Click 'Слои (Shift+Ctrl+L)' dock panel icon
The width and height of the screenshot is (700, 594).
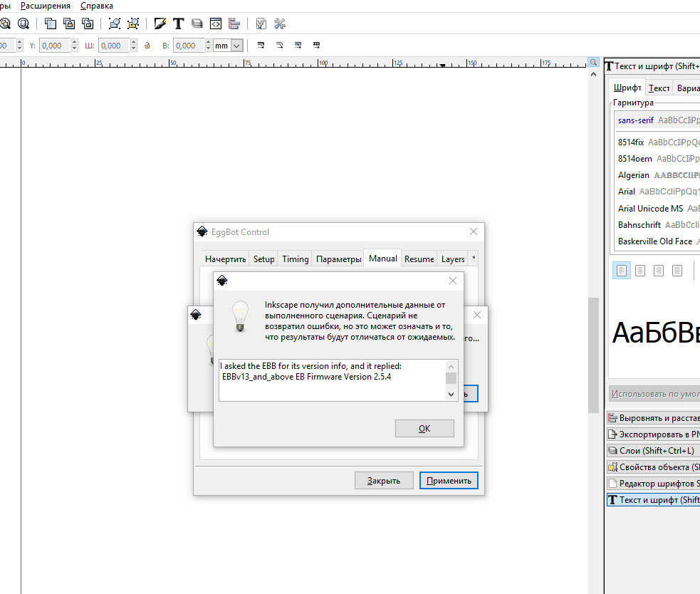click(613, 451)
